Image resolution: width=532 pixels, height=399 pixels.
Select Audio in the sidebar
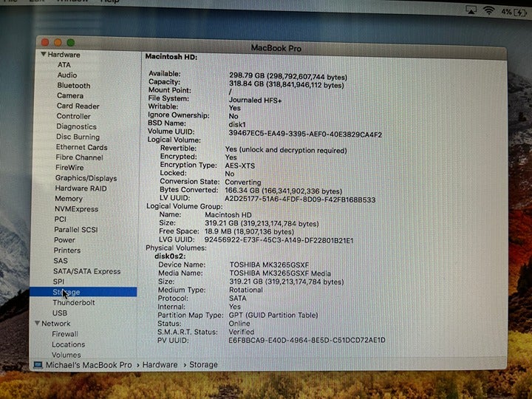pos(66,75)
